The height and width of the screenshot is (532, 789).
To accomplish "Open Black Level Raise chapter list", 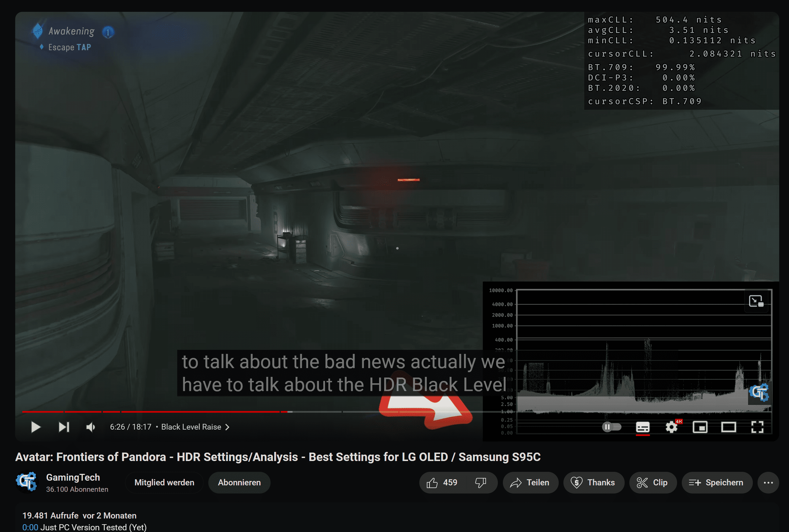I will click(195, 427).
